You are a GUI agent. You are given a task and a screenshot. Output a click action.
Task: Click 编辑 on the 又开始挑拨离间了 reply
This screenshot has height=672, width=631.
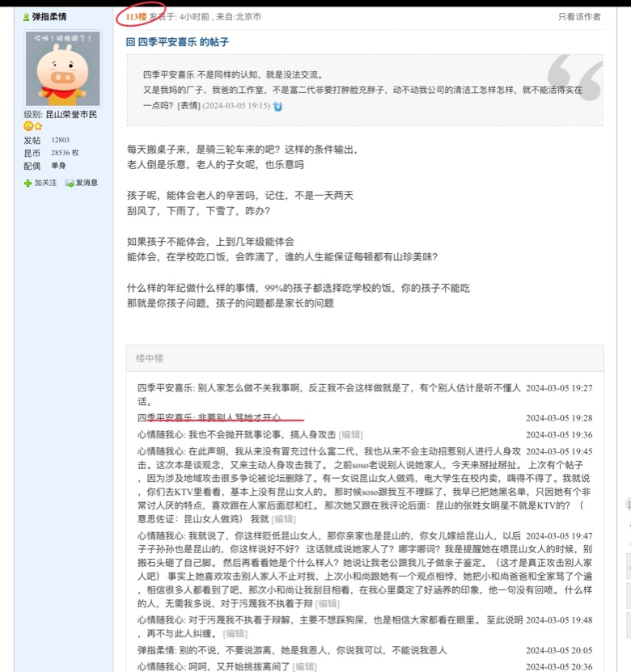coord(305,666)
